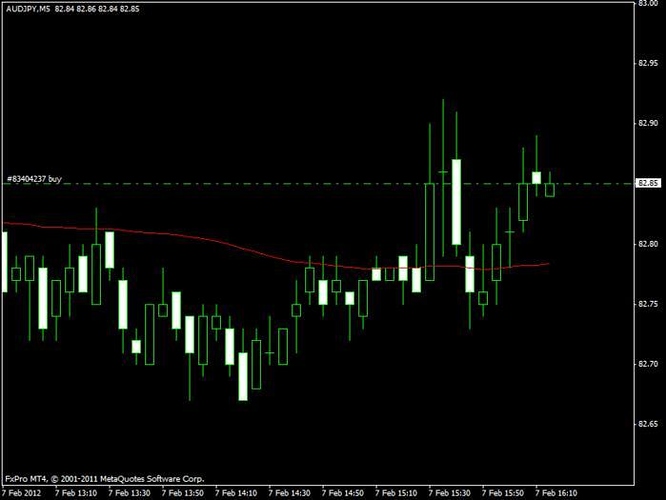Click the 82.65 price axis label

pos(648,424)
